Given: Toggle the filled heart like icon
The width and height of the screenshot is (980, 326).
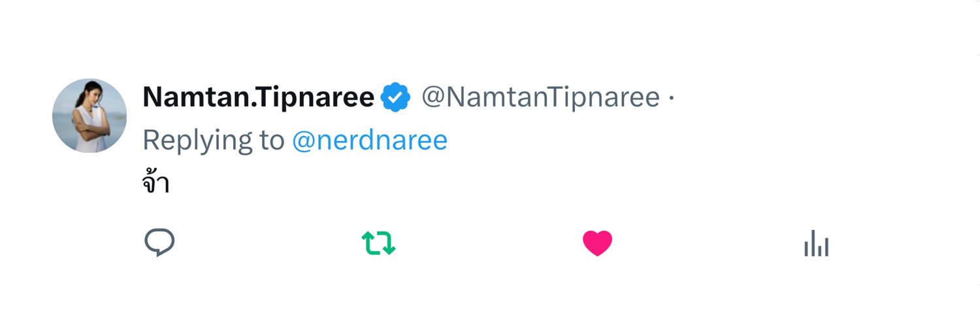Looking at the screenshot, I should pyautogui.click(x=597, y=243).
